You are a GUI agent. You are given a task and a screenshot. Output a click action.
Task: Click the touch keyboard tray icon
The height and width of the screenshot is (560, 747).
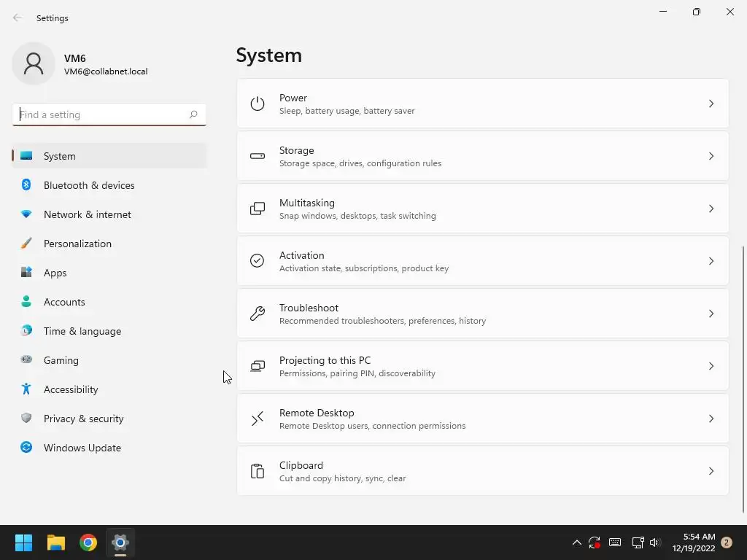click(615, 542)
